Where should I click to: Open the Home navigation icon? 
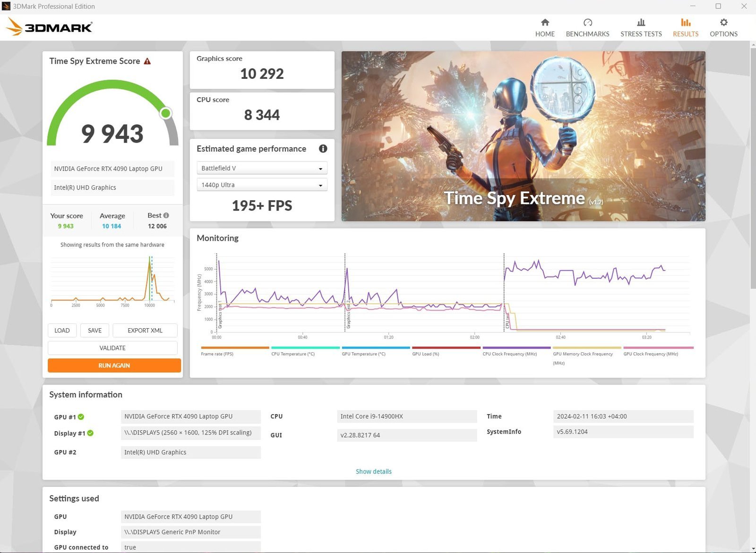click(x=545, y=23)
